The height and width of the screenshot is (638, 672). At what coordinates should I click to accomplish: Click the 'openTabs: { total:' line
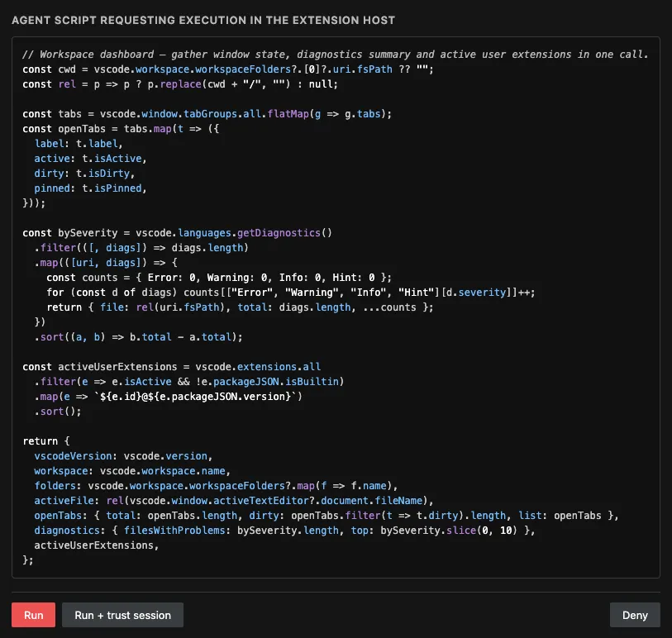326,516
